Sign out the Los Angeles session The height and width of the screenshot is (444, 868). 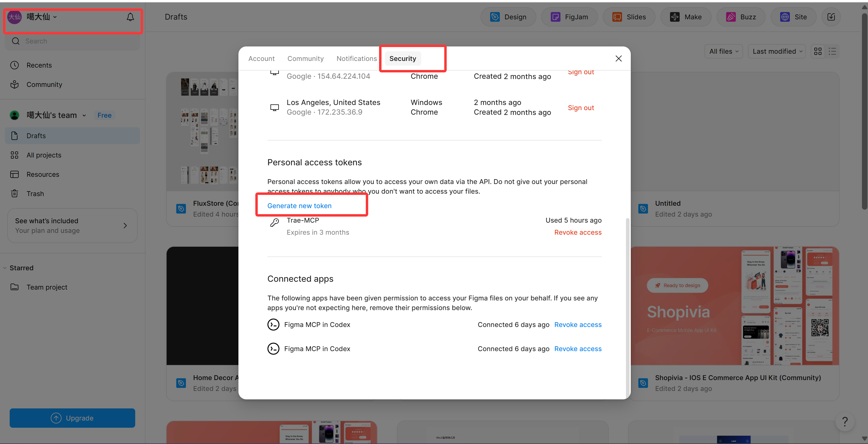pyautogui.click(x=581, y=108)
